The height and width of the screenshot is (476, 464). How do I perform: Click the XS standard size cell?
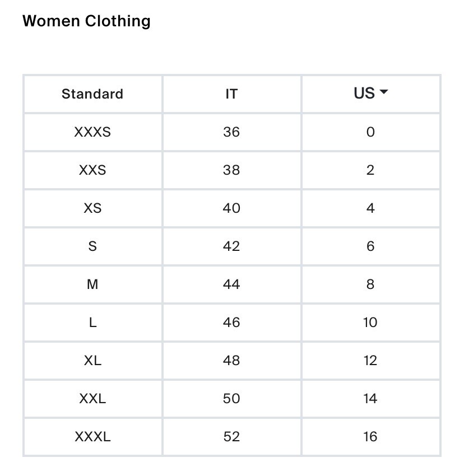point(92,208)
